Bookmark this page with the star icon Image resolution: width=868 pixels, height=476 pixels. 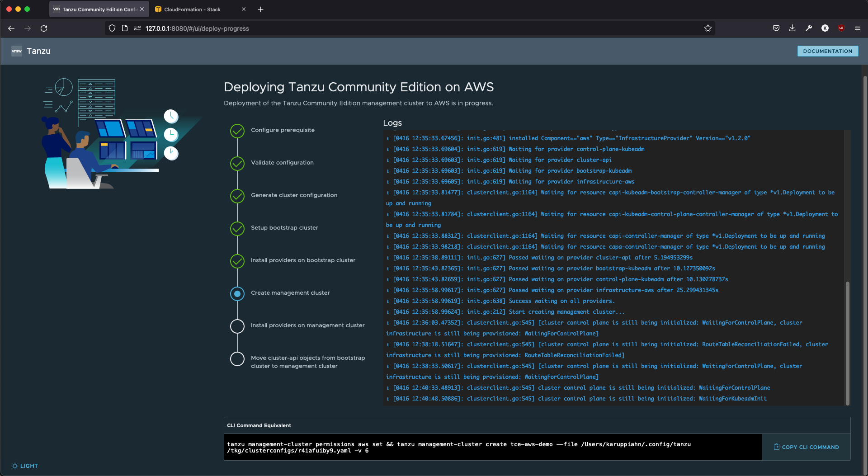[708, 28]
